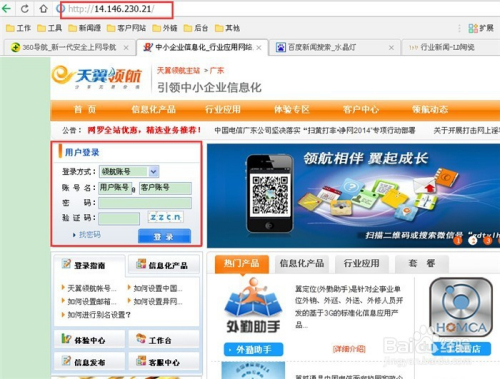Open the 天翼领航帐号... guide link
The height and width of the screenshot is (379, 500).
[x=92, y=288]
